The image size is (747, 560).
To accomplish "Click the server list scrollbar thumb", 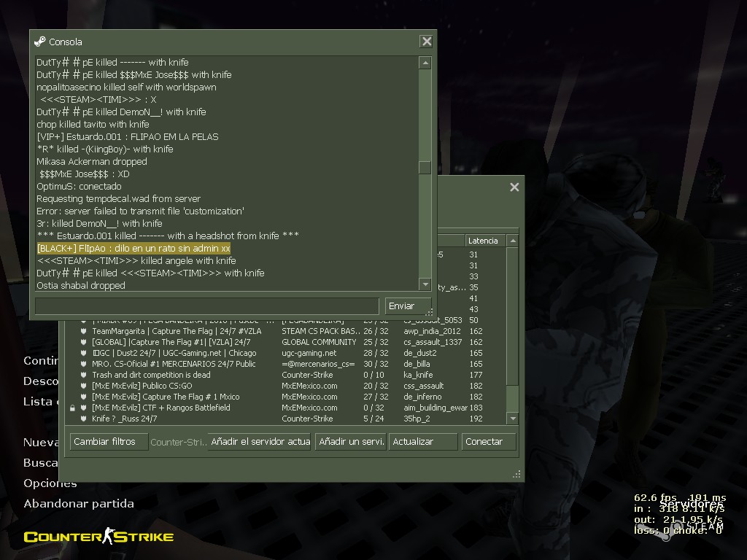I will tap(513, 399).
